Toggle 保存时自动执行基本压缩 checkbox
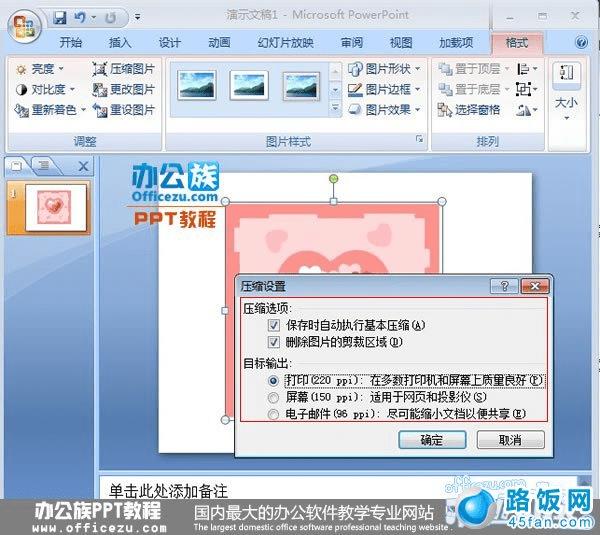The height and width of the screenshot is (535, 600). (x=273, y=326)
